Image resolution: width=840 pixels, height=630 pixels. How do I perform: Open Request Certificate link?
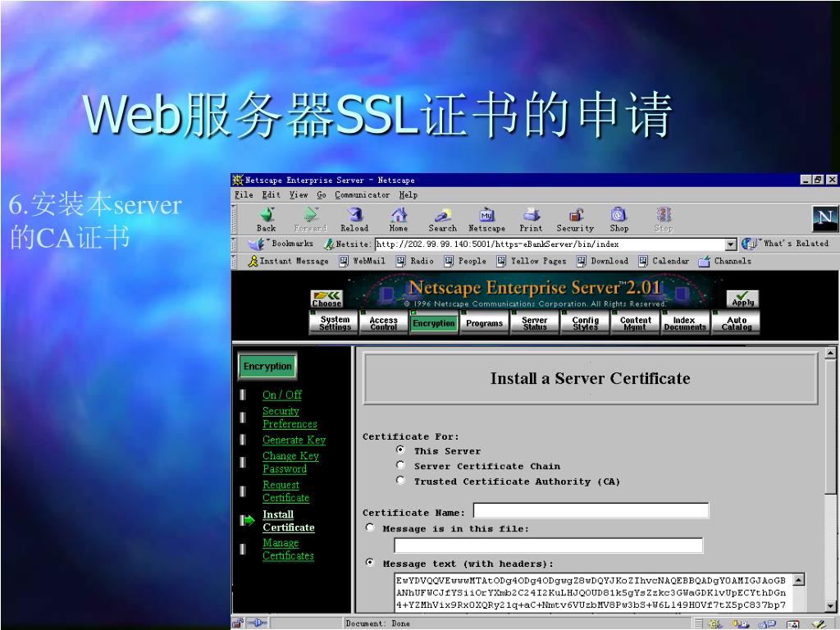click(286, 491)
